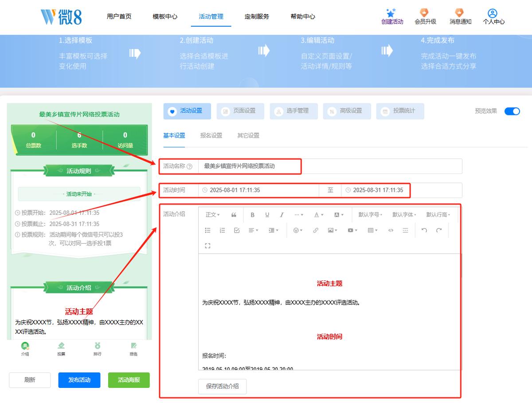Open the emoji picker dropdown

(x=298, y=230)
